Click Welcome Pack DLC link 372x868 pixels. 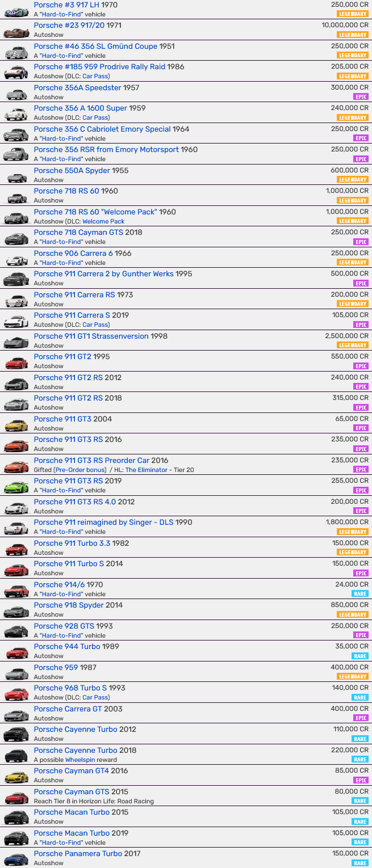pyautogui.click(x=103, y=221)
